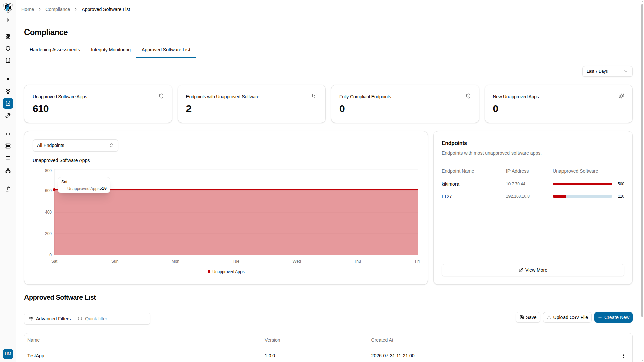Sort by the Version column header
The image size is (644, 362).
pos(272,340)
